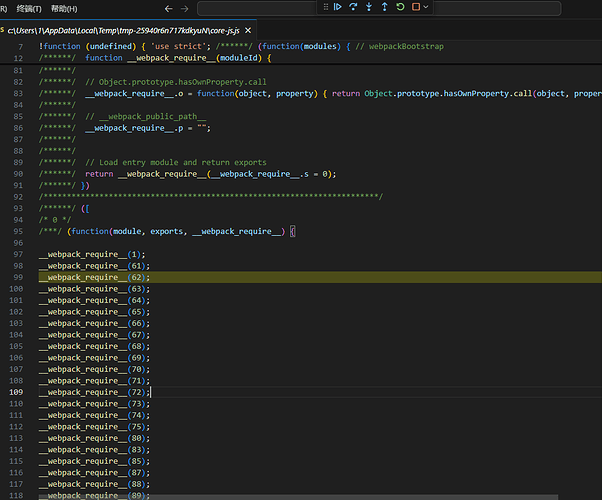Image resolution: width=602 pixels, height=500 pixels.
Task: Select line number 109 in the gutter
Action: tap(15, 392)
